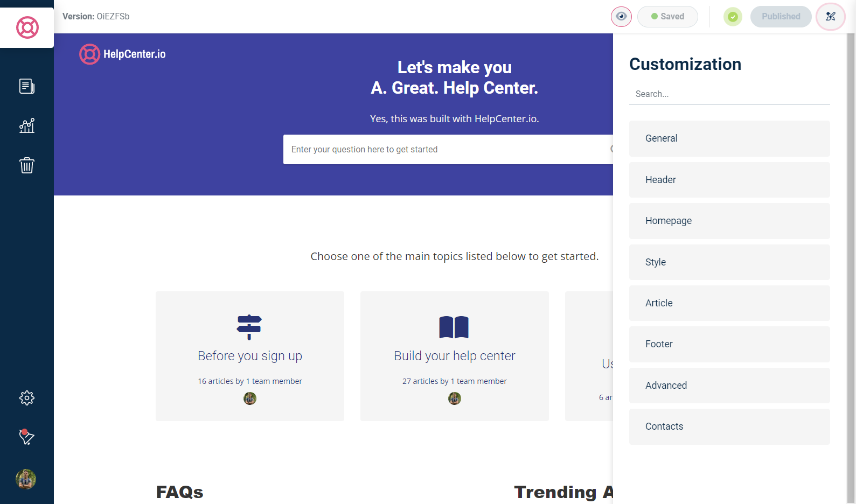Open the analytics chart icon in sidebar
The height and width of the screenshot is (504, 856).
[27, 126]
